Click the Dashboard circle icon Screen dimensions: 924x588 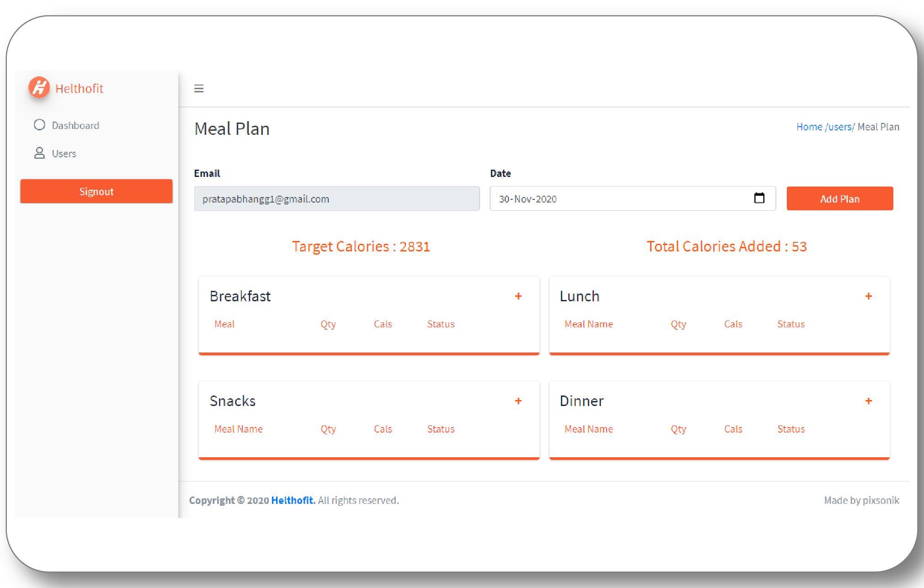39,125
